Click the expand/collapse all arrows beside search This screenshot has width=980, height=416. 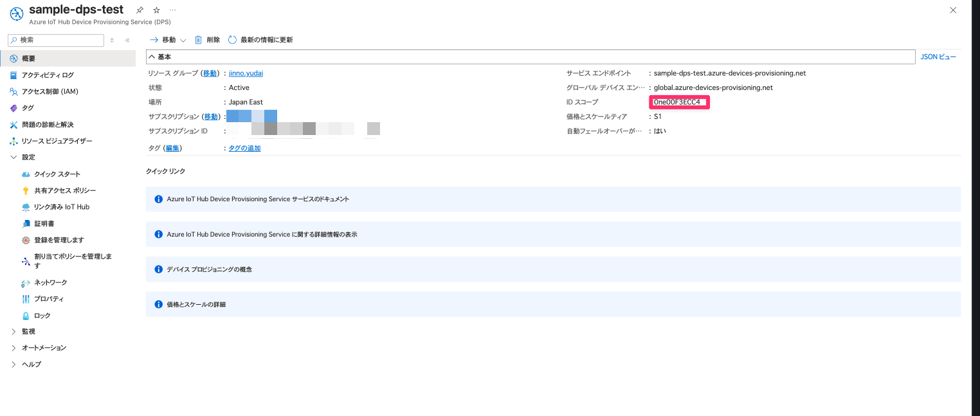[112, 40]
